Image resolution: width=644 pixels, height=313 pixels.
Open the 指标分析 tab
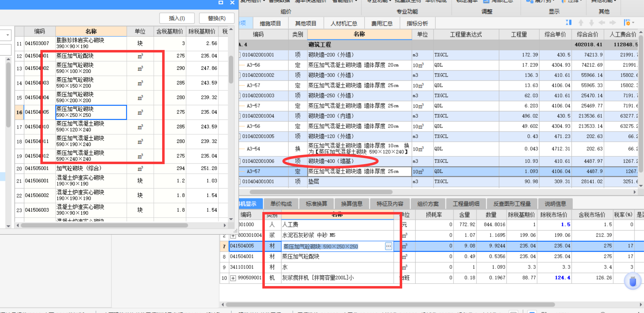coord(417,23)
